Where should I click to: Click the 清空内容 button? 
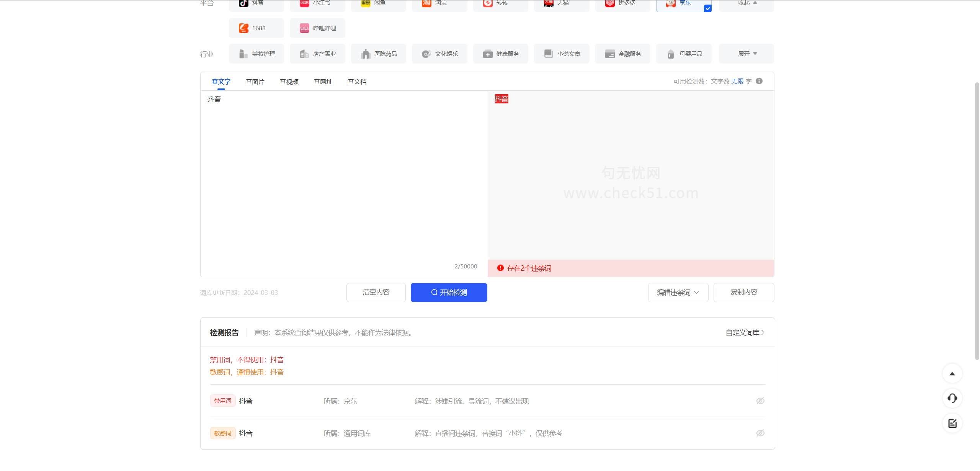pos(376,293)
